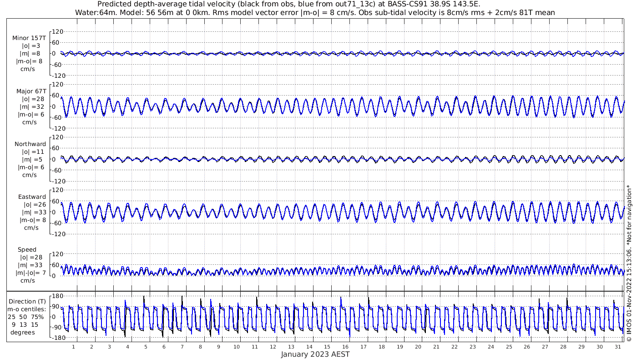Click the 'Northward' panel label
The width and height of the screenshot is (637, 364).
coord(30,144)
